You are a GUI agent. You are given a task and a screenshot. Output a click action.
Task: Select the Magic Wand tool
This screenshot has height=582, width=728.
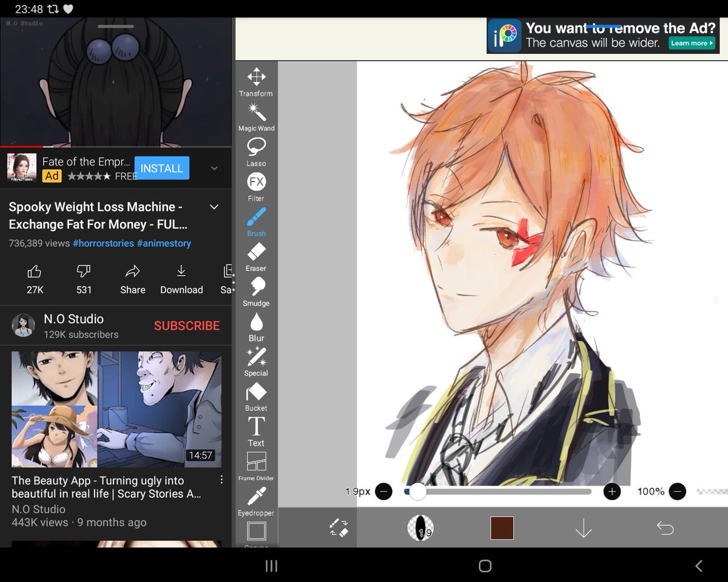(256, 117)
